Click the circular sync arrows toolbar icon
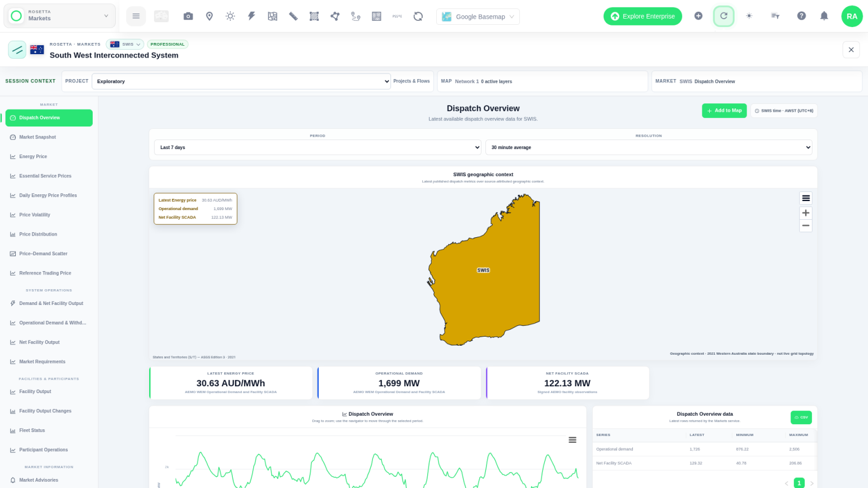 (418, 16)
